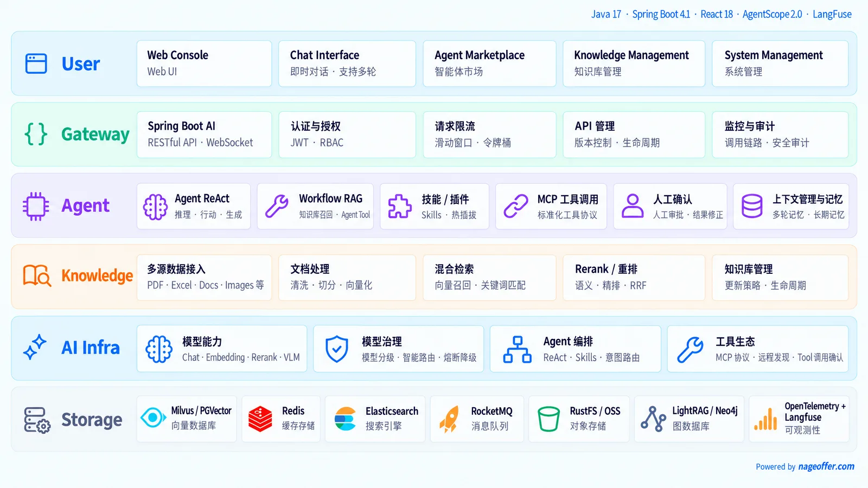
Task: Select the Chat Interface card
Action: 347,63
